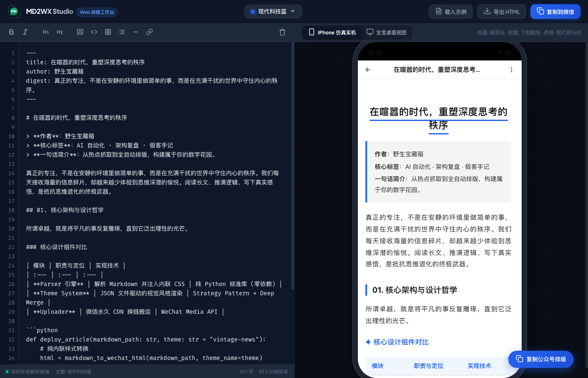Insert a horizontal rule with the dash icon
The height and width of the screenshot is (378, 588).
coord(136,32)
